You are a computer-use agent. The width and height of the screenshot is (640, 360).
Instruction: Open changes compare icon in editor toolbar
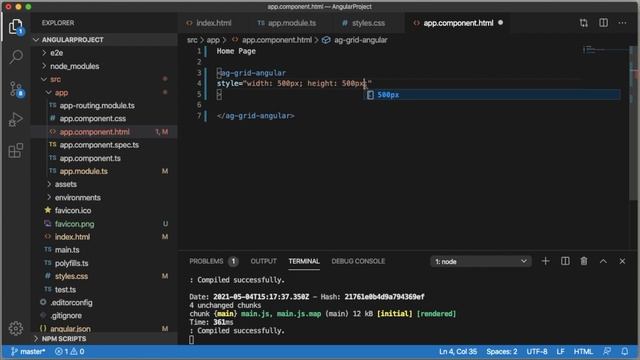point(584,23)
